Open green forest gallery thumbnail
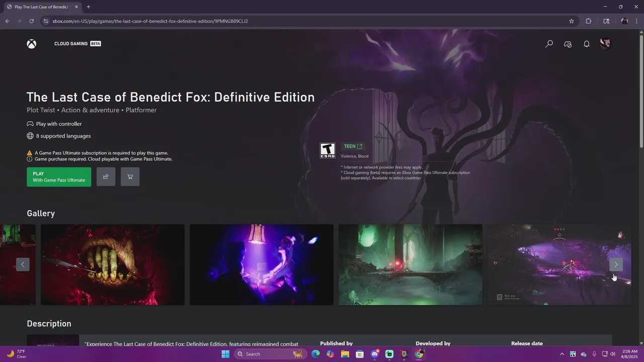The image size is (644, 362). click(411, 264)
